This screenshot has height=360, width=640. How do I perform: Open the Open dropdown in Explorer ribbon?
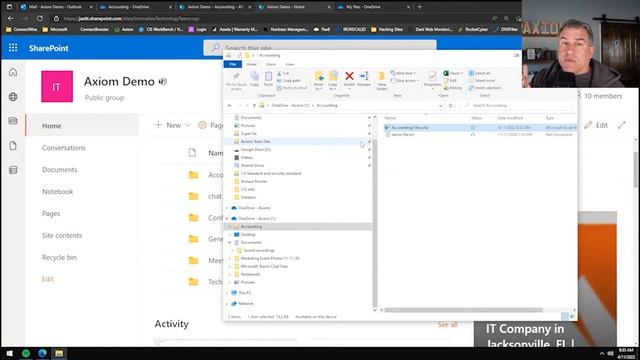[453, 73]
